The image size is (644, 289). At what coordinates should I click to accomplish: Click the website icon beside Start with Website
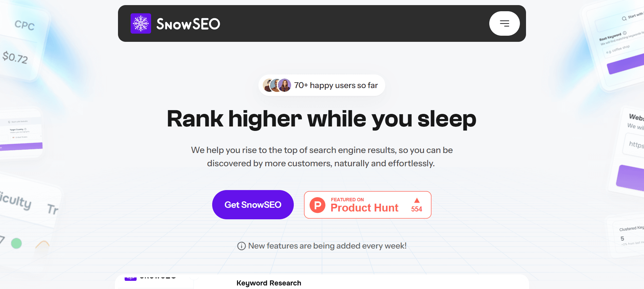tap(9, 122)
